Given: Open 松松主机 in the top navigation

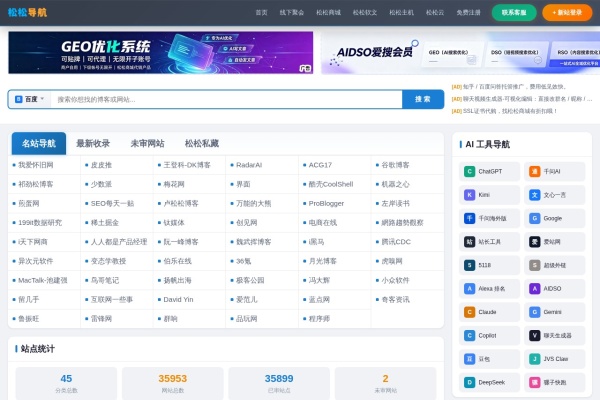Looking at the screenshot, I should pyautogui.click(x=401, y=13).
